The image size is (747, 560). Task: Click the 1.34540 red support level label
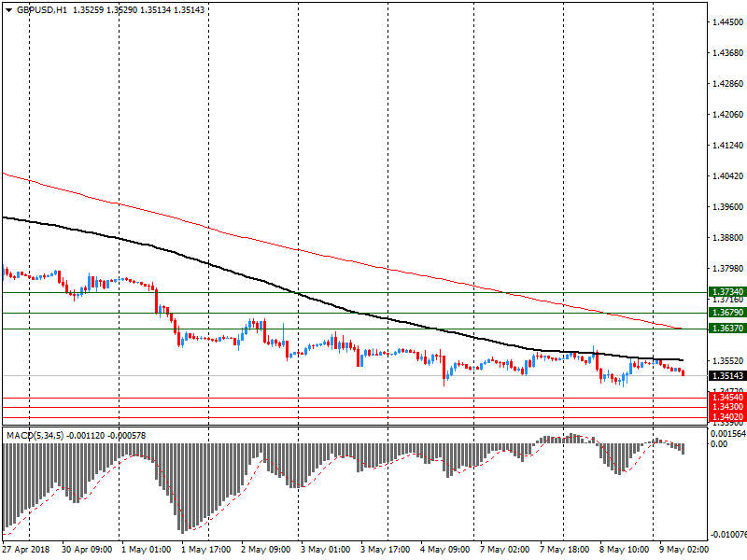coord(727,398)
